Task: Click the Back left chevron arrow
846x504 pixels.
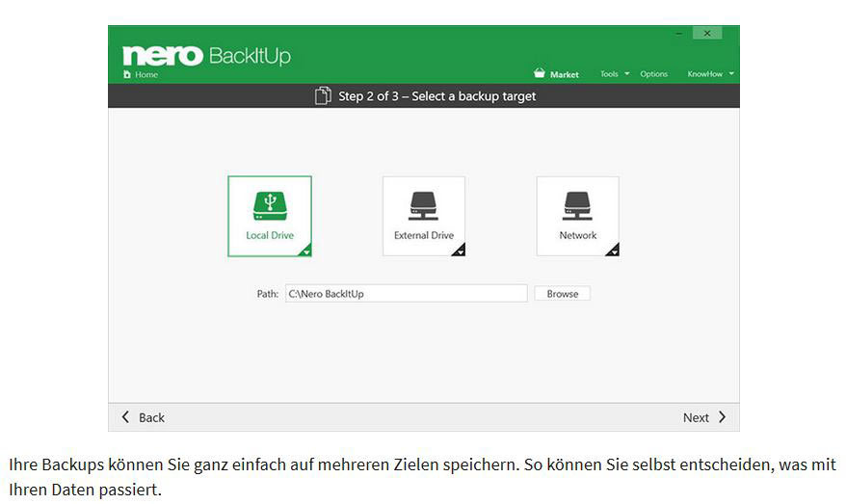Action: tap(125, 417)
